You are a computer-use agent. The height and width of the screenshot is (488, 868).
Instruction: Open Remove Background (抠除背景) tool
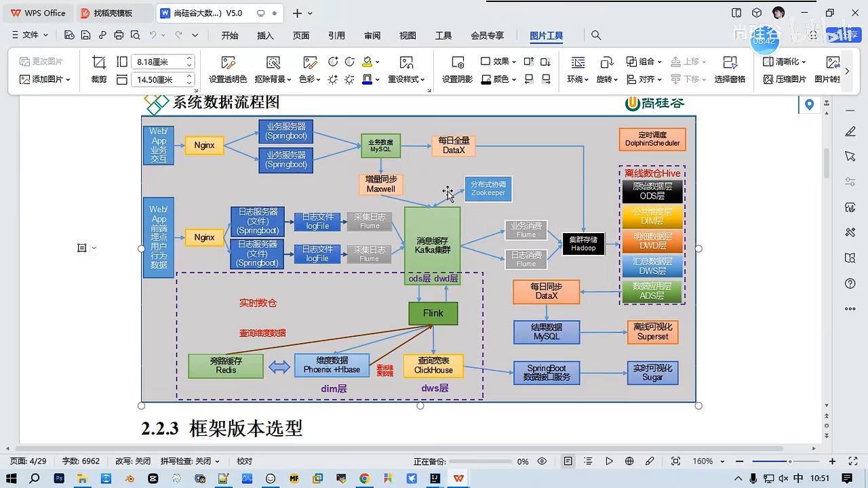[x=273, y=70]
